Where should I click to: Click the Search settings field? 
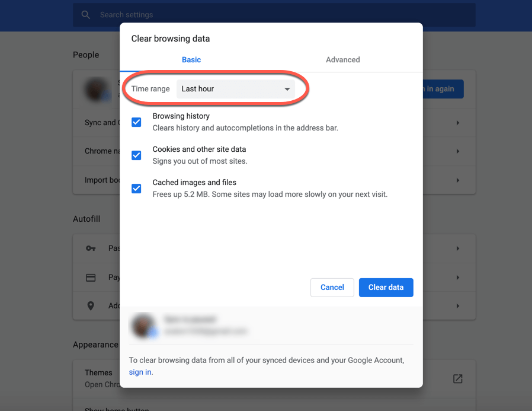click(274, 15)
